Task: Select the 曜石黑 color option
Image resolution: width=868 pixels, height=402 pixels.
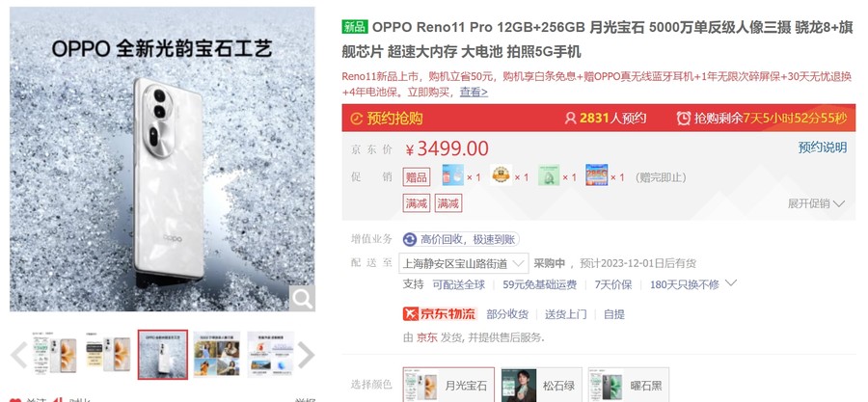Action: click(628, 385)
